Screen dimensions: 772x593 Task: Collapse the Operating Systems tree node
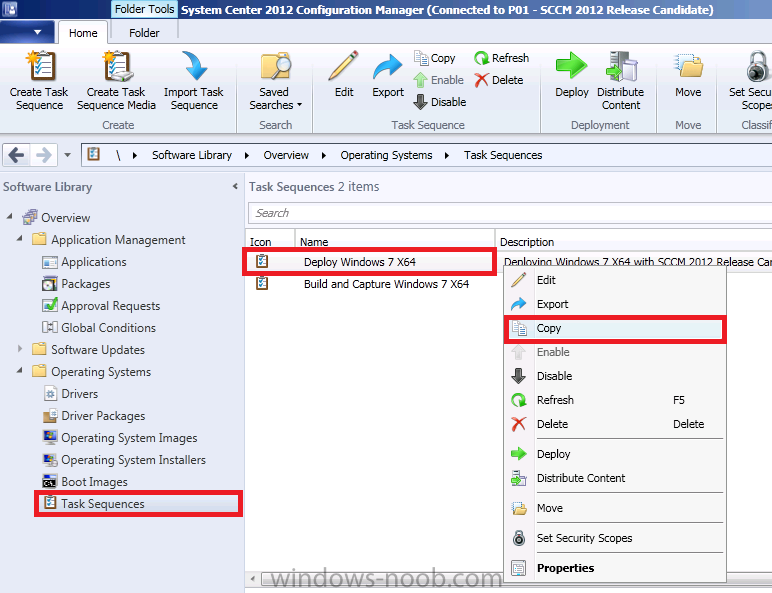[x=20, y=370]
